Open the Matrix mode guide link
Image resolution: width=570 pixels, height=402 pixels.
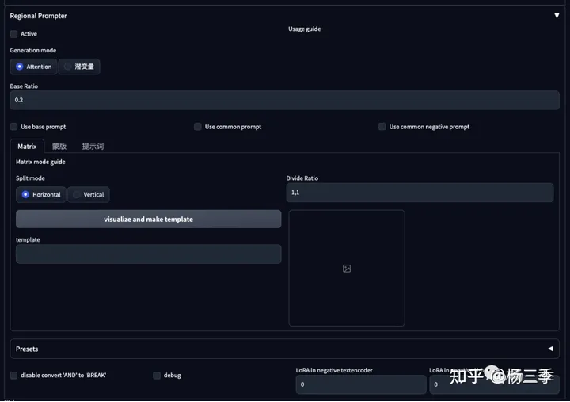(41, 162)
